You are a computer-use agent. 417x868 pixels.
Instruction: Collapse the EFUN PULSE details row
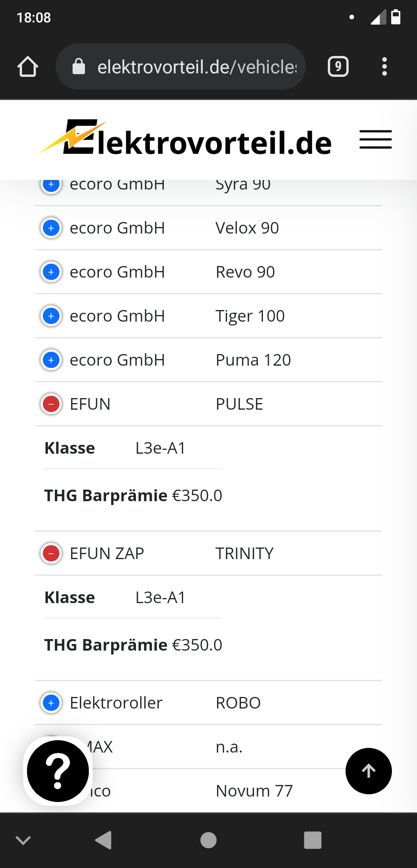[x=51, y=404]
